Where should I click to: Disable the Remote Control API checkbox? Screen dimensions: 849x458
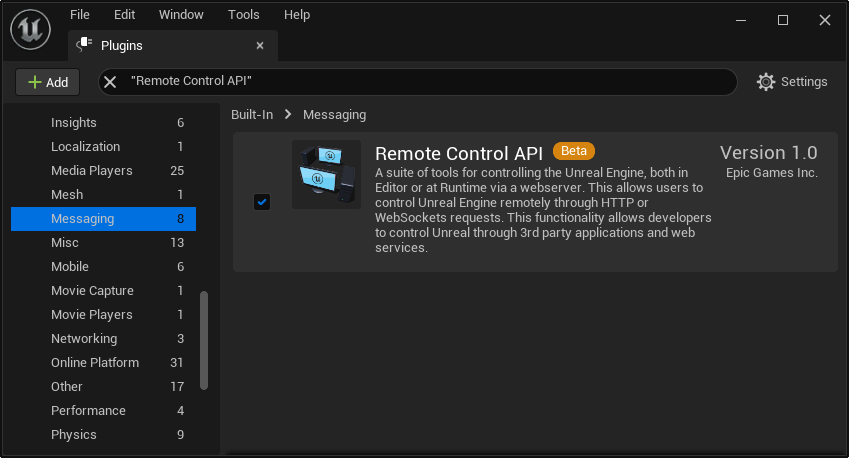[x=262, y=202]
